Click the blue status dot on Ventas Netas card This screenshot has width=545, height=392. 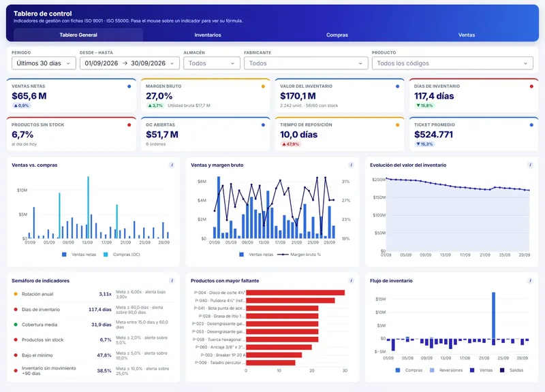tap(129, 86)
